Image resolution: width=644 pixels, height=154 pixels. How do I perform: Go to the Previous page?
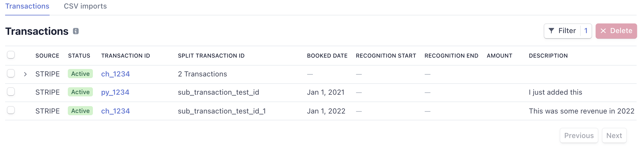[x=579, y=135]
